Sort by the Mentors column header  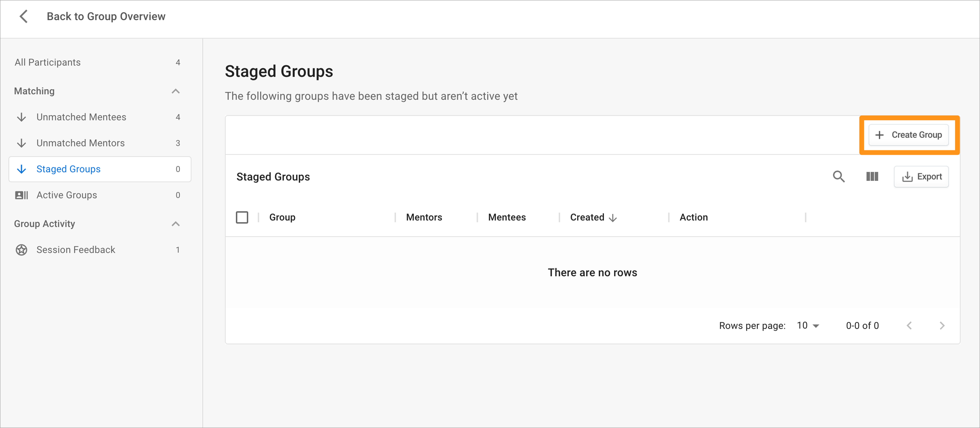424,217
